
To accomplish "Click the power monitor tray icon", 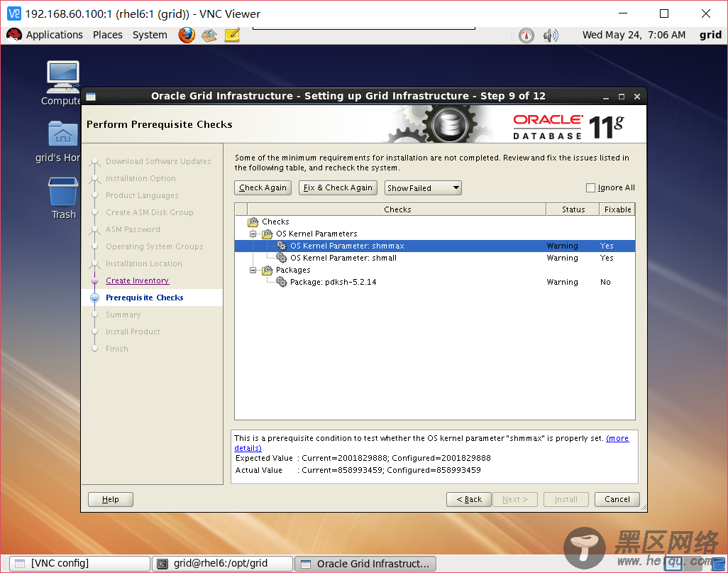I will (526, 36).
